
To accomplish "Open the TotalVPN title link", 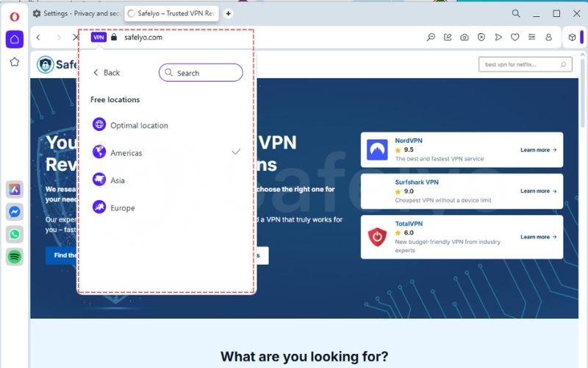I will pos(409,224).
